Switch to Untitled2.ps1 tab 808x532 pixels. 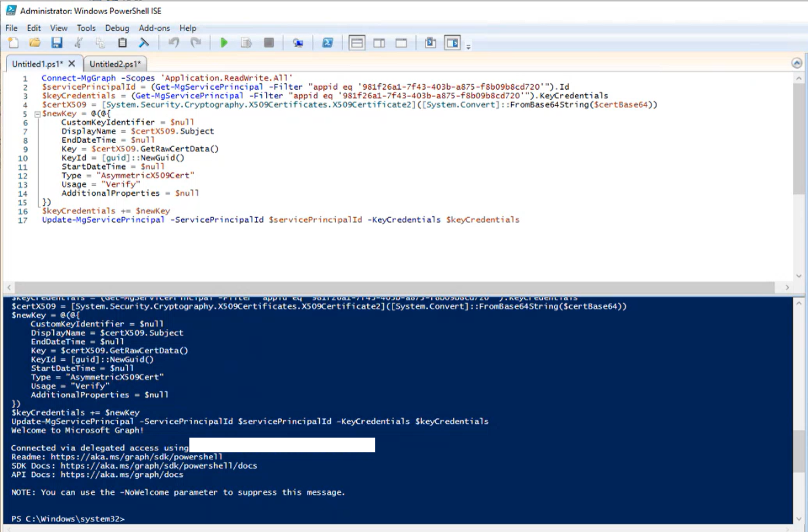pyautogui.click(x=115, y=63)
